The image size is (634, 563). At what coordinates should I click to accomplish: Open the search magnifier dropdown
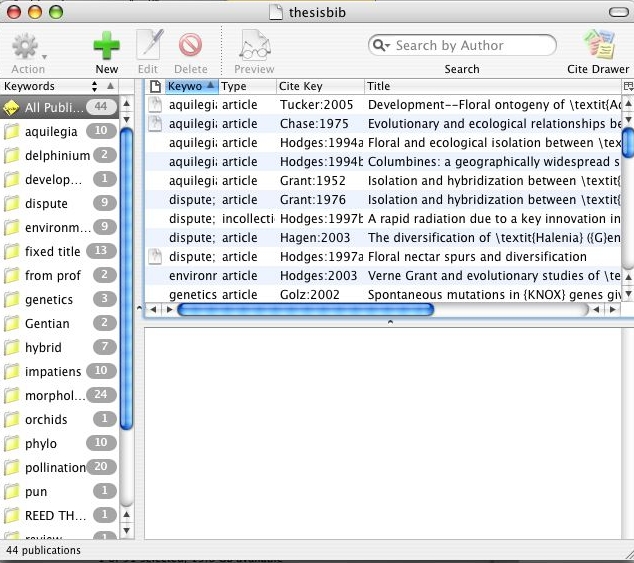click(x=381, y=46)
